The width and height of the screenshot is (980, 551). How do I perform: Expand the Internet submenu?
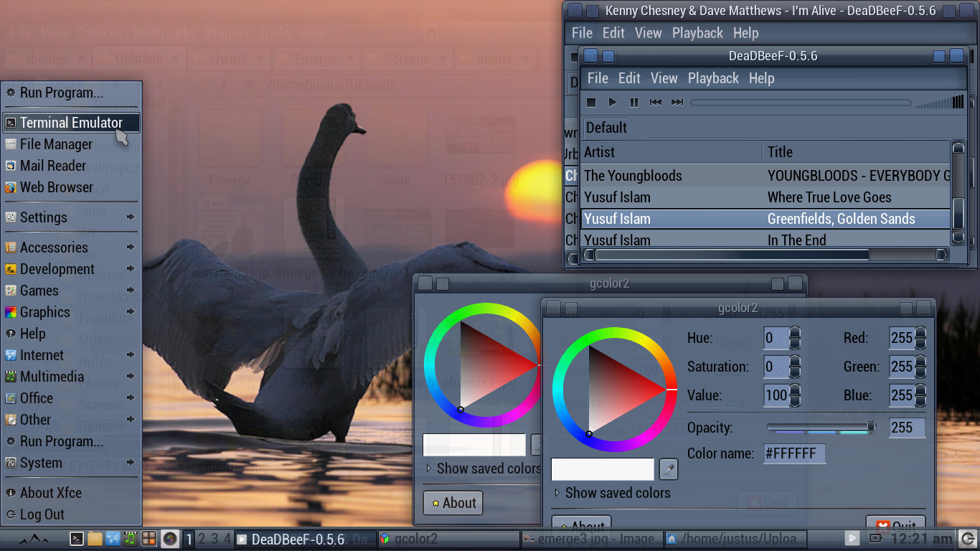click(71, 355)
